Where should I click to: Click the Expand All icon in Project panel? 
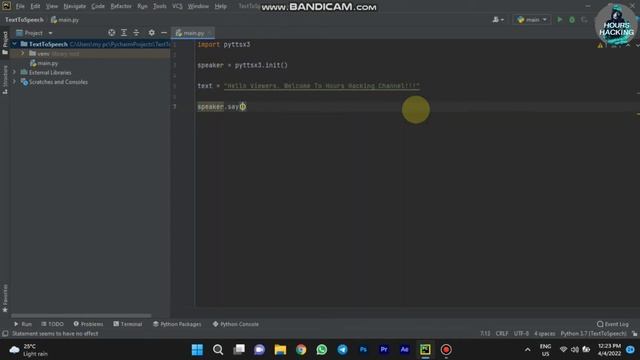[x=124, y=33]
